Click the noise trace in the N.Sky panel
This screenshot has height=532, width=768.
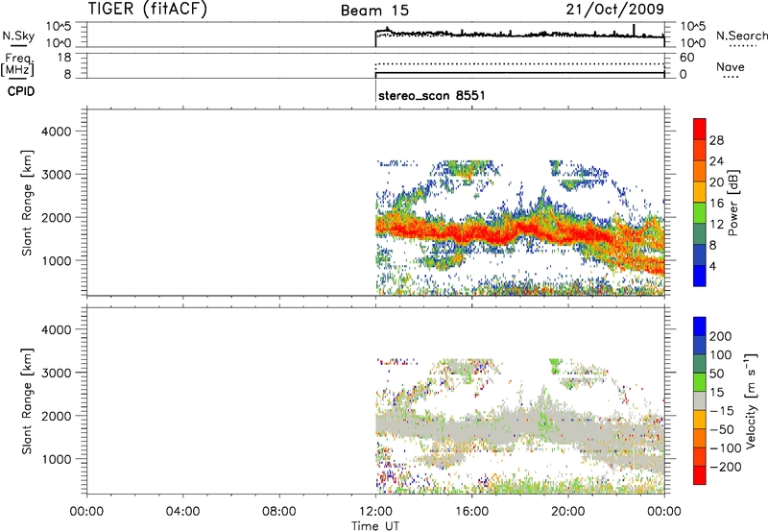click(x=519, y=35)
